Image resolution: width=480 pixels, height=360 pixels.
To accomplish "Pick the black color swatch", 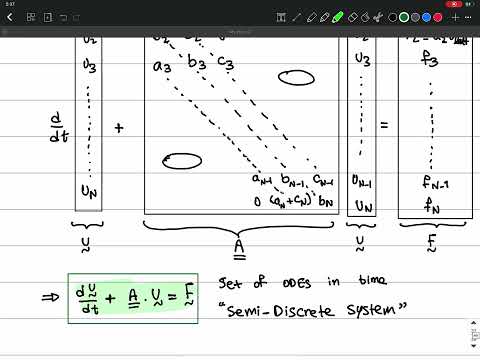I will [393, 17].
